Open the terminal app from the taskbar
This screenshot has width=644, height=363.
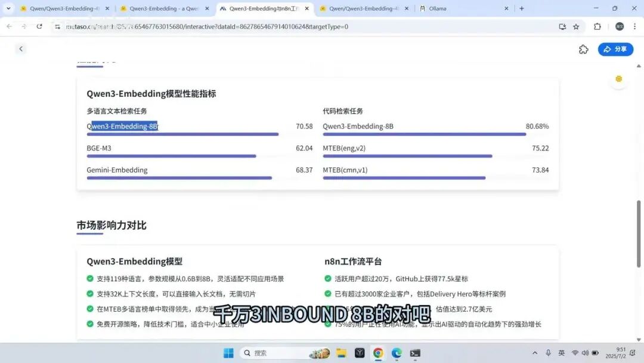(x=415, y=353)
